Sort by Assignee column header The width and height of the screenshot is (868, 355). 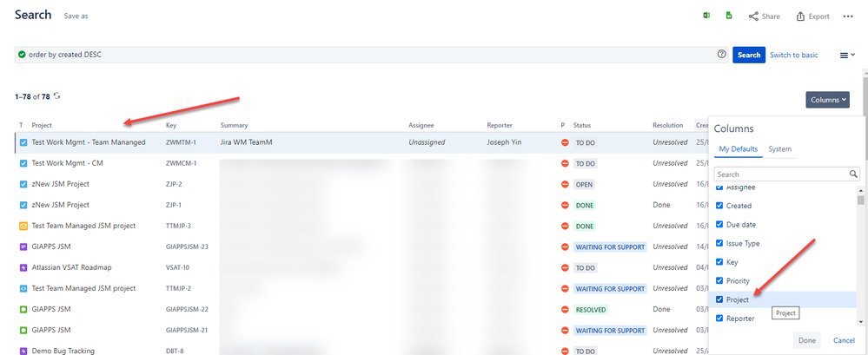(x=421, y=126)
